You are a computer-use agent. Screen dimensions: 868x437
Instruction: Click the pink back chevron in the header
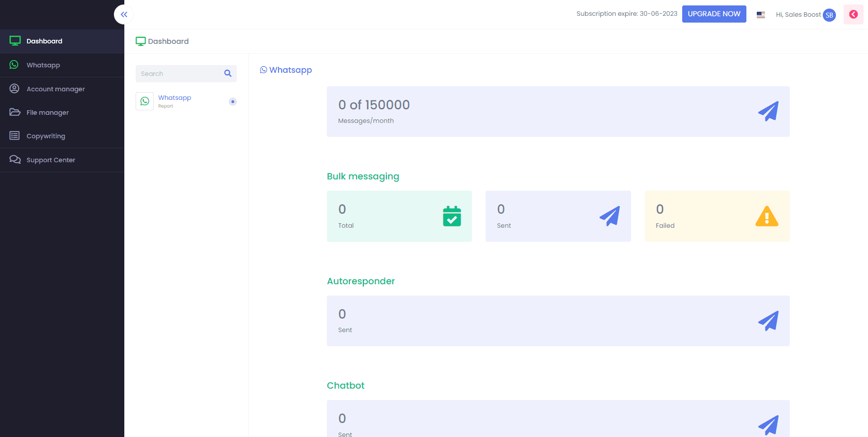[x=853, y=14]
